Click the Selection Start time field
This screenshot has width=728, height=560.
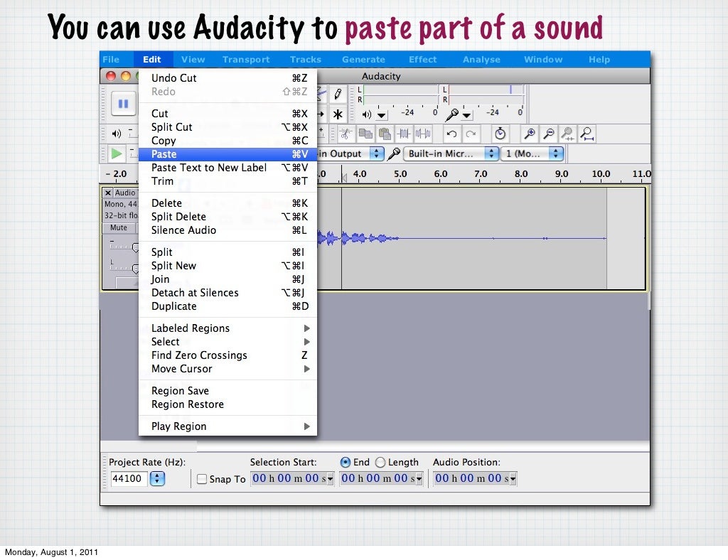pos(289,478)
